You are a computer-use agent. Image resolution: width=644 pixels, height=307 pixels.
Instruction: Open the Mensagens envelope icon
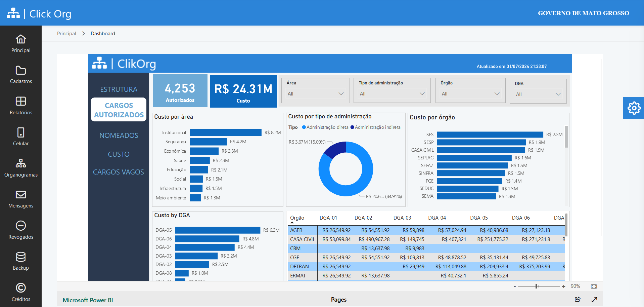pos(21,195)
